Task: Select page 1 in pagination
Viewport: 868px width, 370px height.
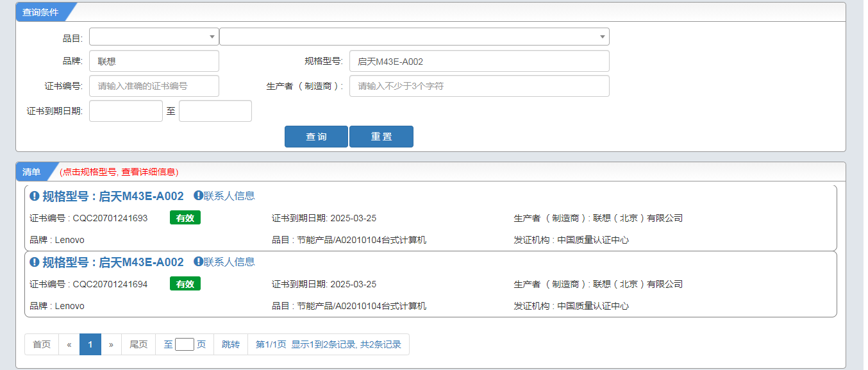Action: point(90,344)
